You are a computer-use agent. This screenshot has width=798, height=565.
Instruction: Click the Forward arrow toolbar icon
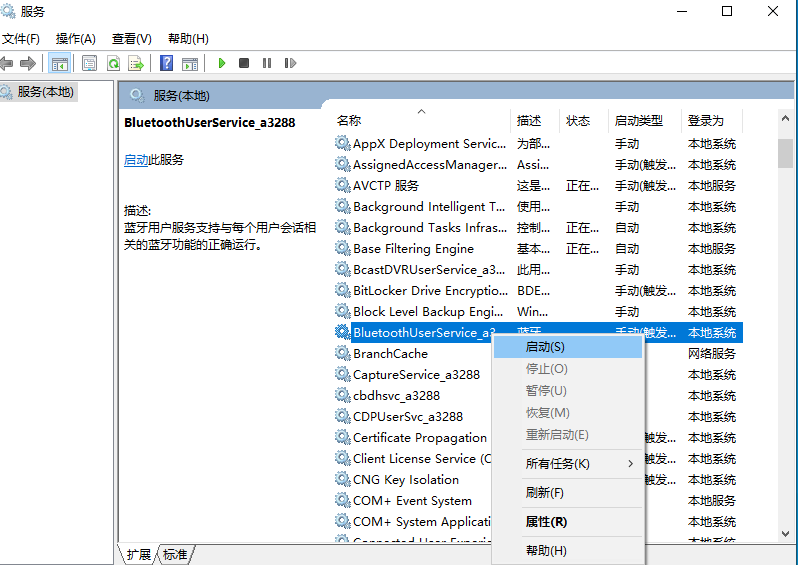pos(28,63)
